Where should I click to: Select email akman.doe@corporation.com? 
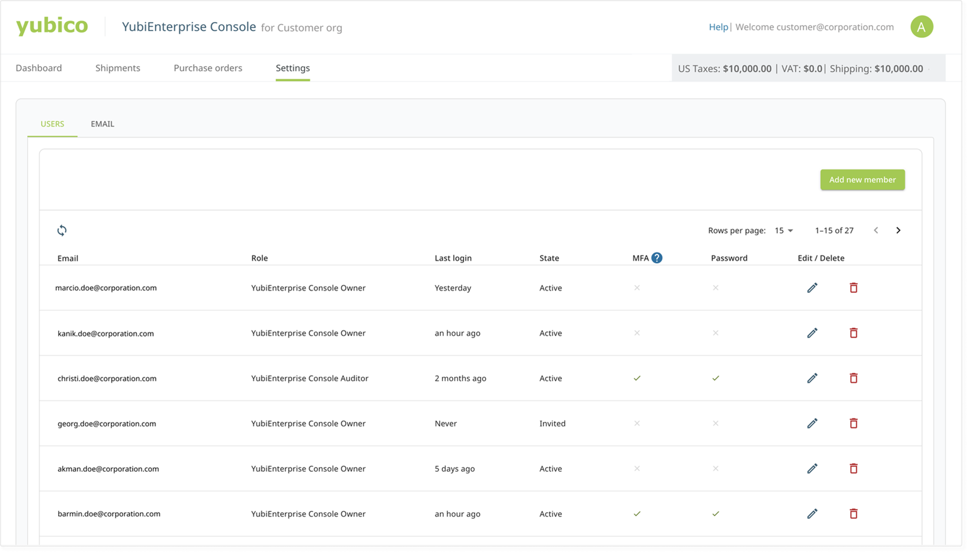pyautogui.click(x=108, y=469)
